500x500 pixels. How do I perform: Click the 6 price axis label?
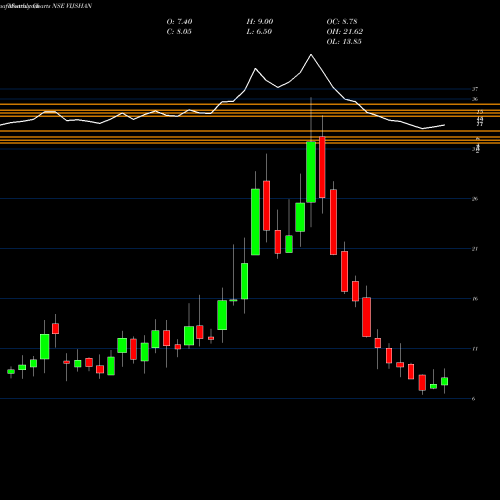point(473,399)
